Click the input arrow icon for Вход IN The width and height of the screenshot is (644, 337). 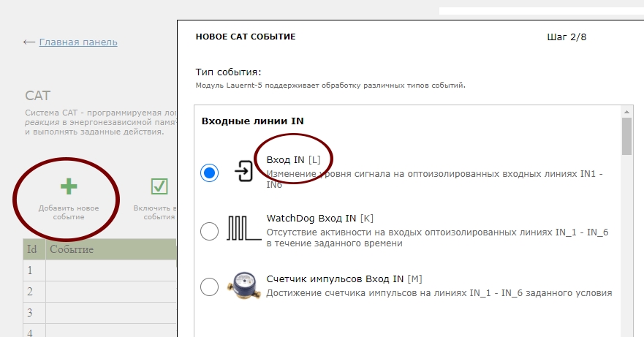pos(243,173)
